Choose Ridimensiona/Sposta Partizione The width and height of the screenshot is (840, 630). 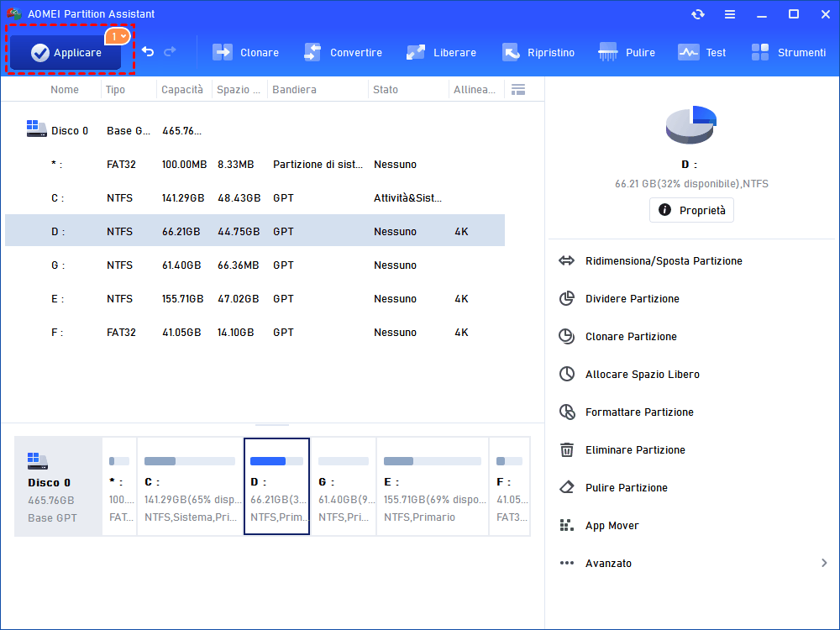(664, 261)
